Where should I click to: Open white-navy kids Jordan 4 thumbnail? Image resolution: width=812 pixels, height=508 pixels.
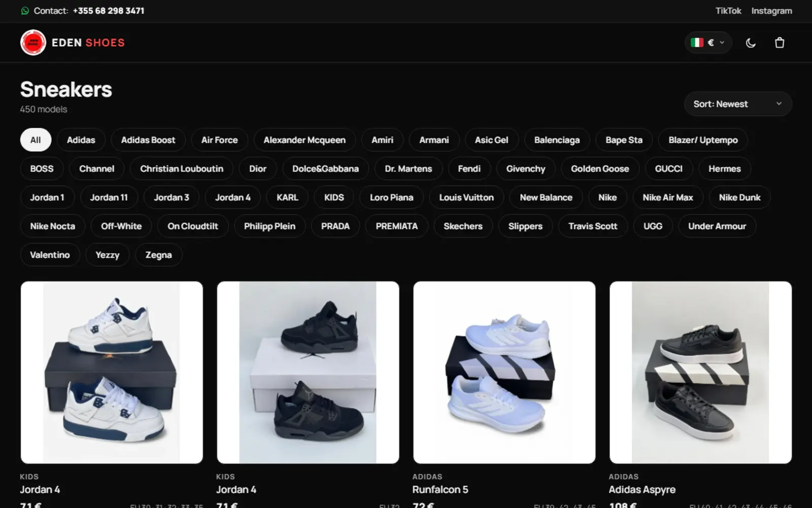[112, 372]
